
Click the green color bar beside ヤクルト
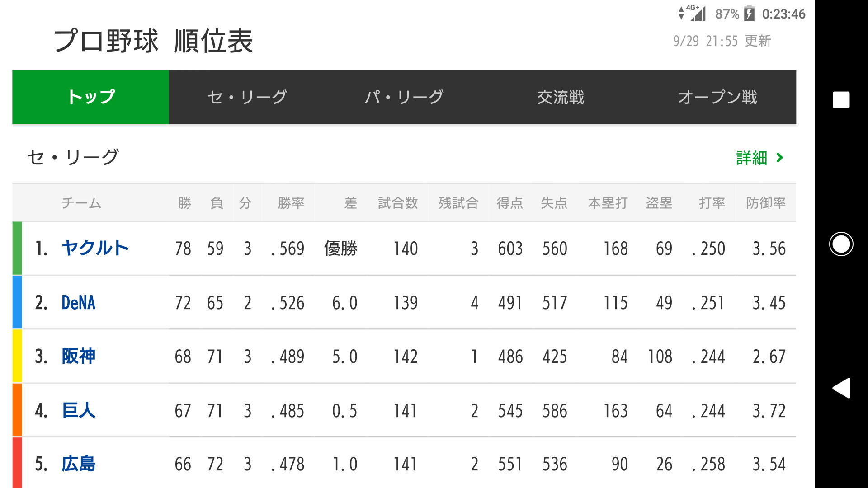tap(17, 248)
